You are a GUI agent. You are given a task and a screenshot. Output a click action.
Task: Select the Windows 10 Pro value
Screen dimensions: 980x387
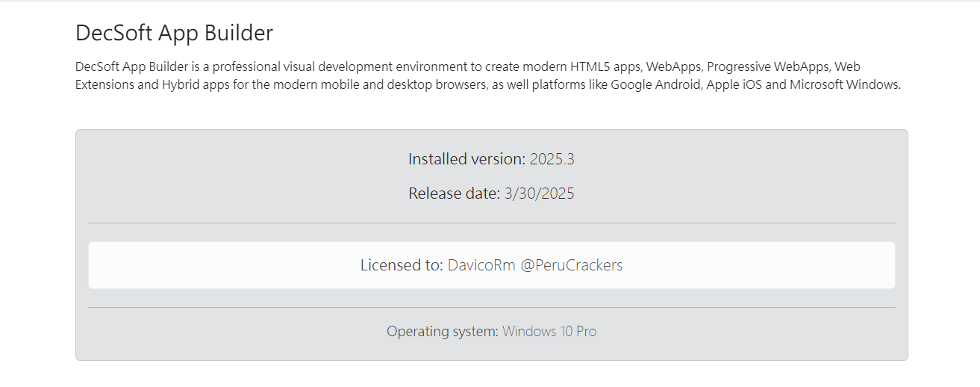(549, 331)
